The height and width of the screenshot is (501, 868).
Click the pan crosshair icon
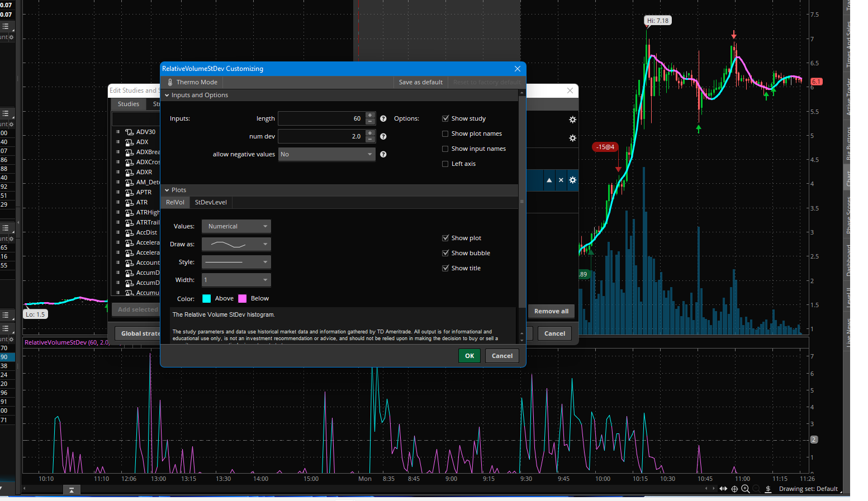coord(734,489)
